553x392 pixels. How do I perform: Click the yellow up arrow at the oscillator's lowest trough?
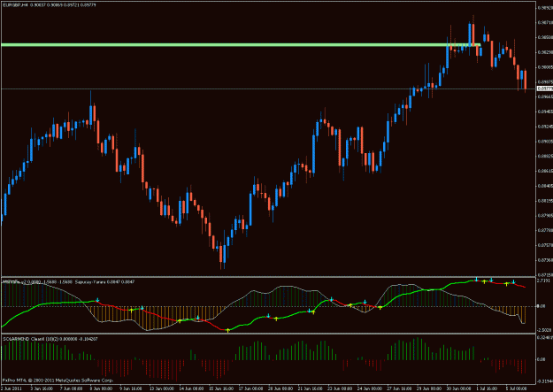coord(227,330)
